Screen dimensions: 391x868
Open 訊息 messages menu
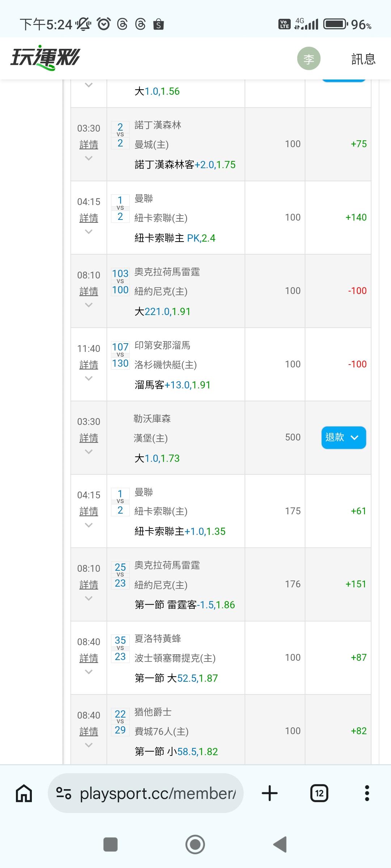tap(363, 59)
